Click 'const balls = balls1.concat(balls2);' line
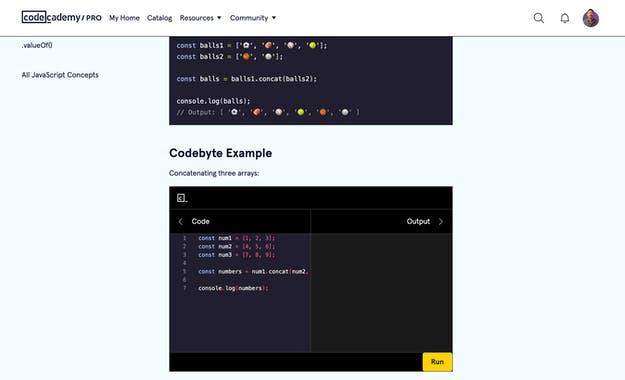Image resolution: width=625 pixels, height=380 pixels. [247, 79]
